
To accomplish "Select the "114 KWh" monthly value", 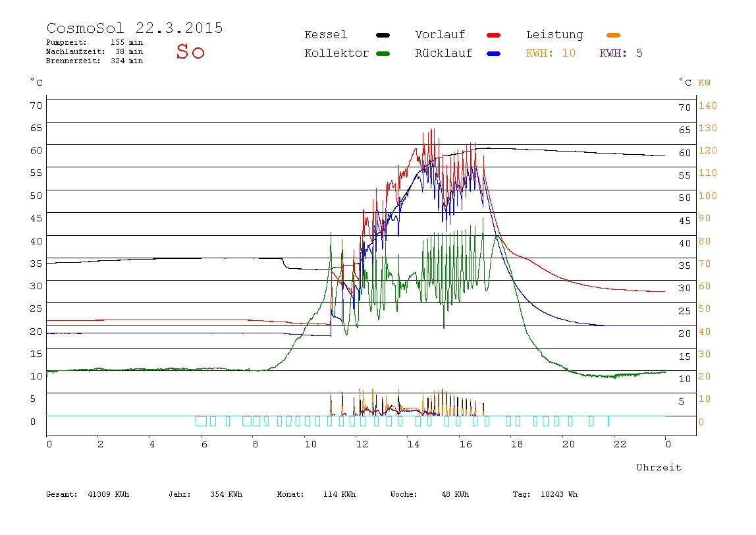I will pyautogui.click(x=339, y=494).
